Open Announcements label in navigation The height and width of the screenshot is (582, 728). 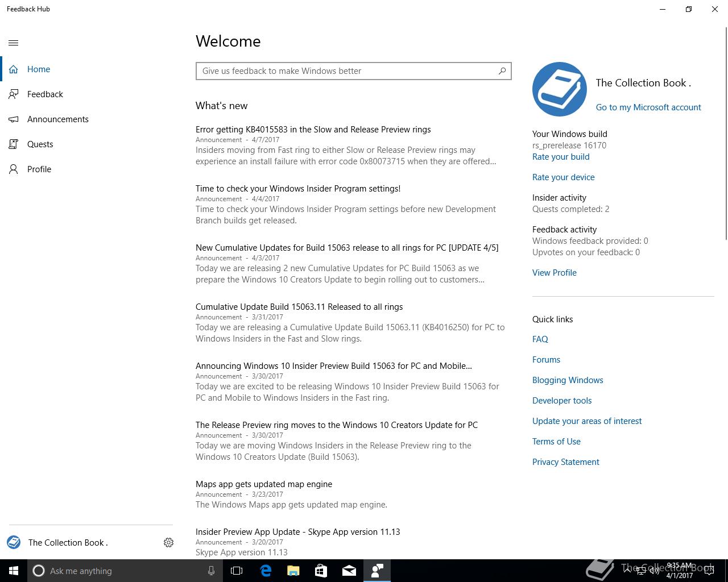point(58,119)
